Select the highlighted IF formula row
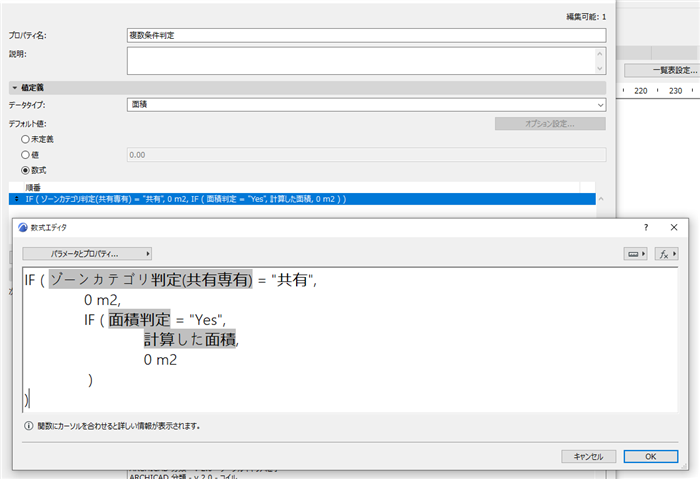700x479 pixels. point(302,199)
